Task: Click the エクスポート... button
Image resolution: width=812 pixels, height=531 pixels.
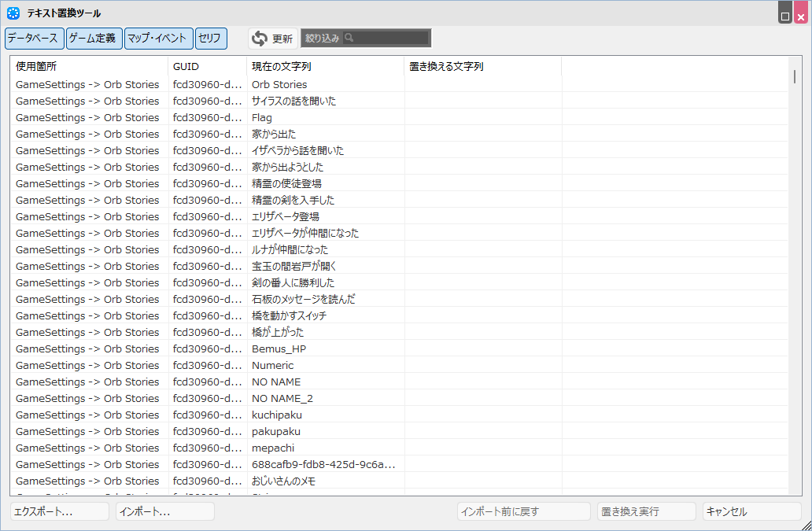Action: [x=59, y=511]
